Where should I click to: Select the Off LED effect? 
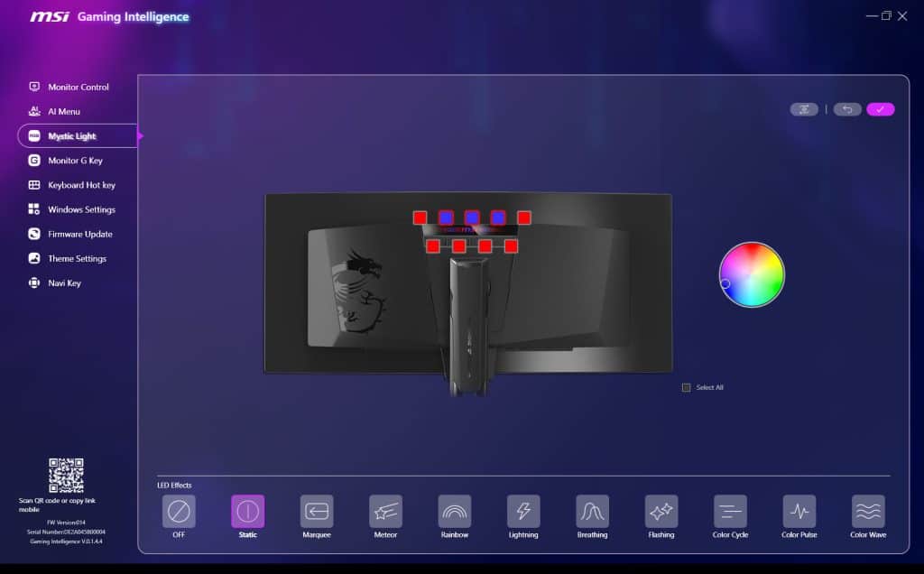click(x=178, y=512)
